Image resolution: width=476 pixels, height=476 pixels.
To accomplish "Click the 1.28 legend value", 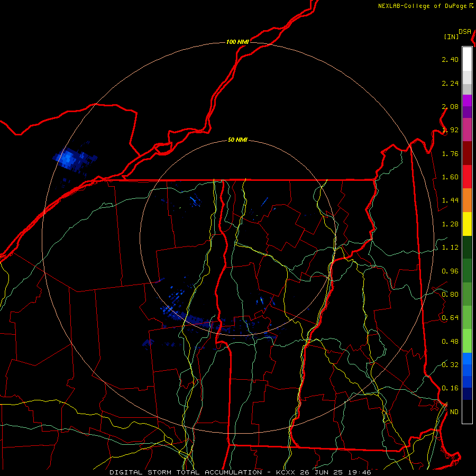I will [450, 224].
